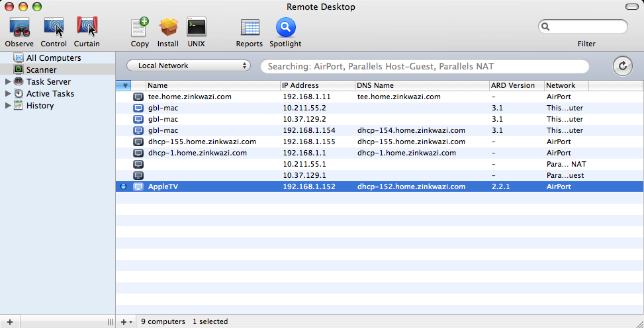Click the Filter magnifier icon
644x328 pixels.
pos(545,26)
